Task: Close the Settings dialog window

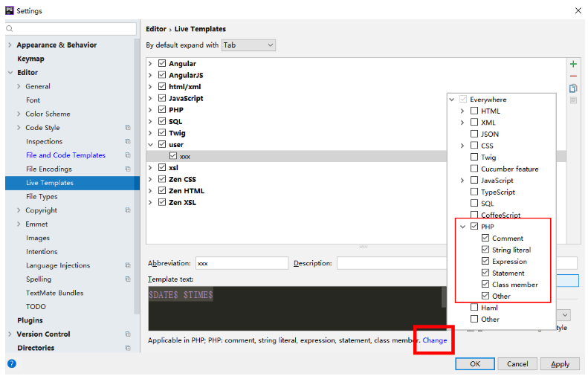Action: [x=578, y=10]
